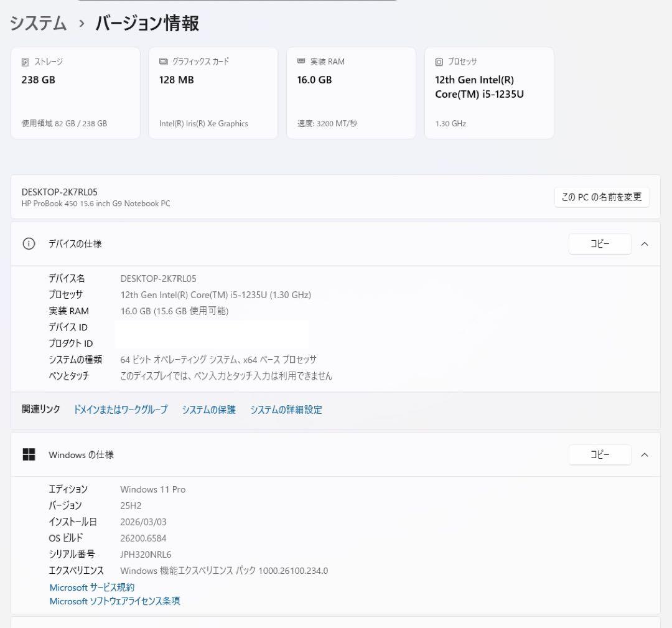Click 使用領域 82 GB / 238 GB text
The height and width of the screenshot is (628, 672).
(x=64, y=123)
